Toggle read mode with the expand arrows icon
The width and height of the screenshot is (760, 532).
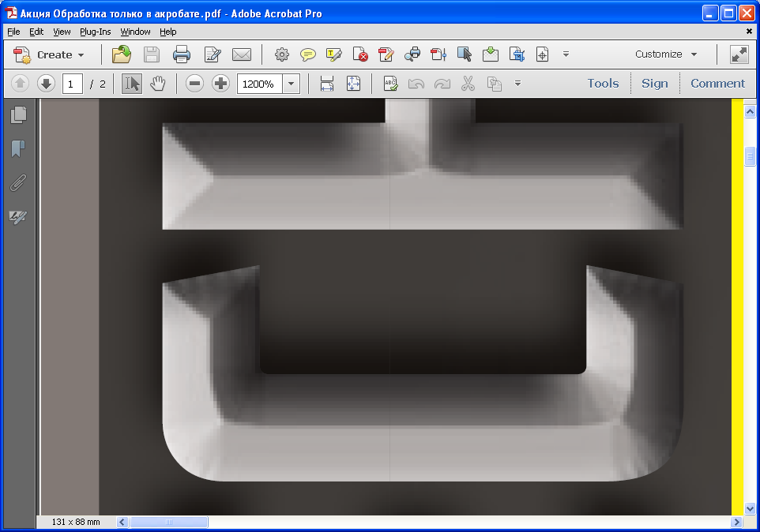(739, 54)
